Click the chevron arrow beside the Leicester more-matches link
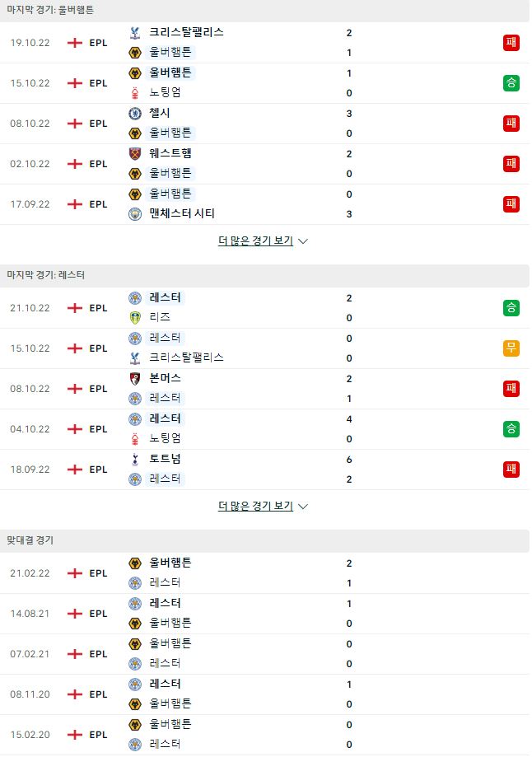 pyautogui.click(x=303, y=507)
